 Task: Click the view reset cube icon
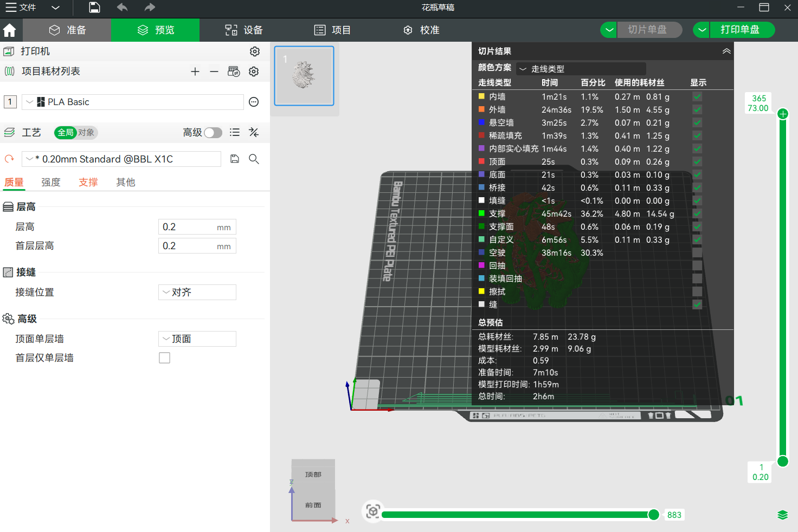pyautogui.click(x=373, y=511)
